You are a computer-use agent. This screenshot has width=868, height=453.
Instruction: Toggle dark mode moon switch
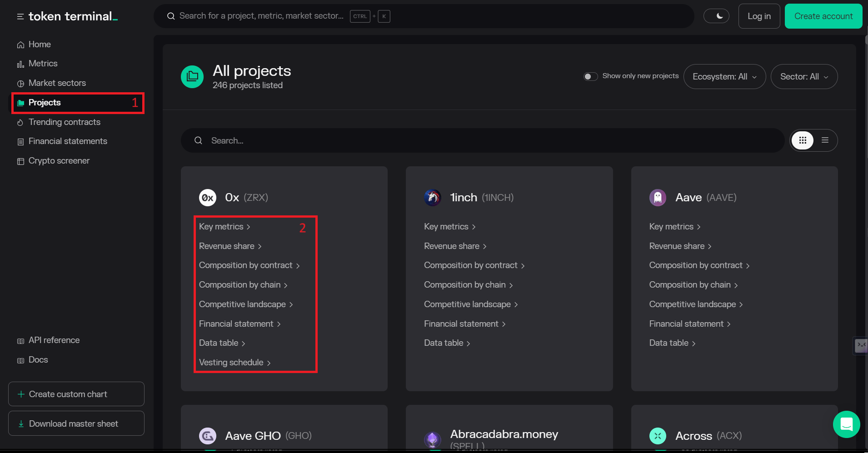(x=716, y=16)
